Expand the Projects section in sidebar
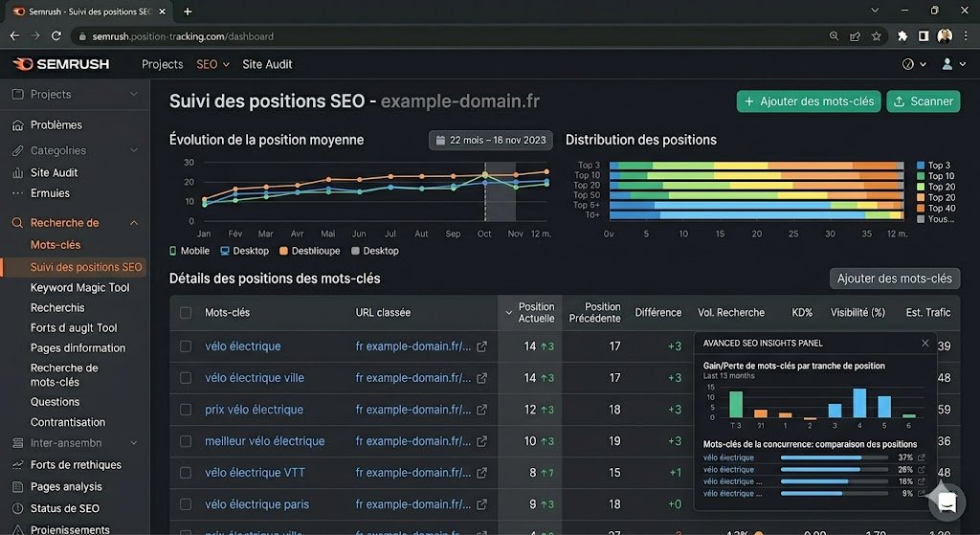The image size is (980, 535). click(134, 95)
